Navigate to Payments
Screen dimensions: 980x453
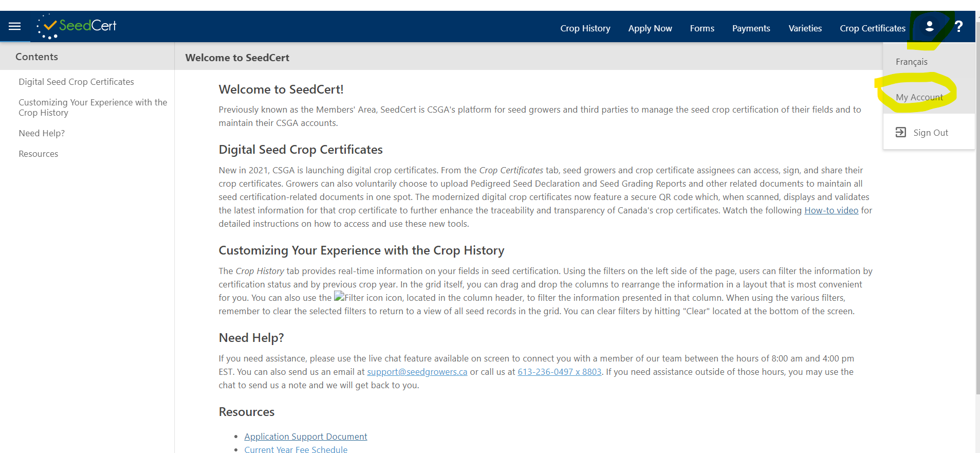(751, 28)
